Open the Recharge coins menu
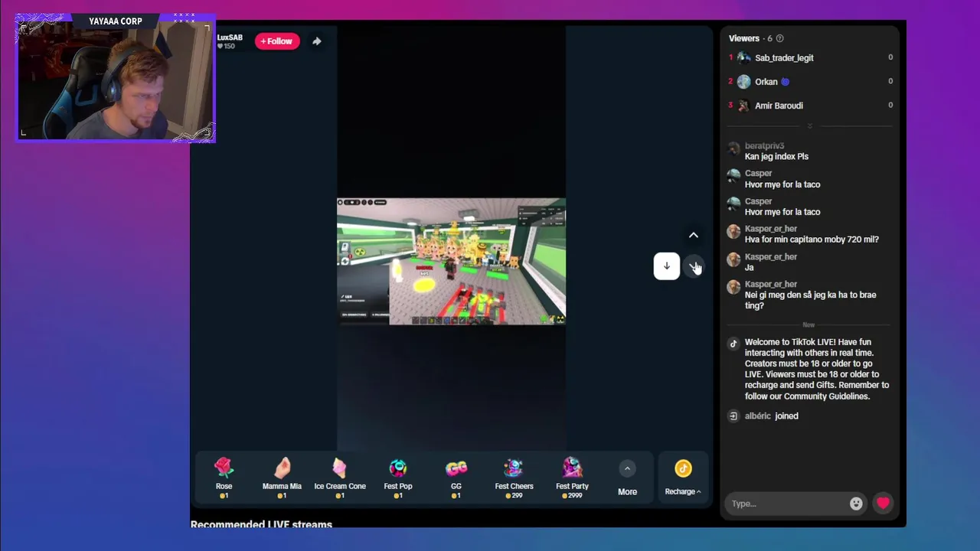980x551 pixels. [683, 478]
